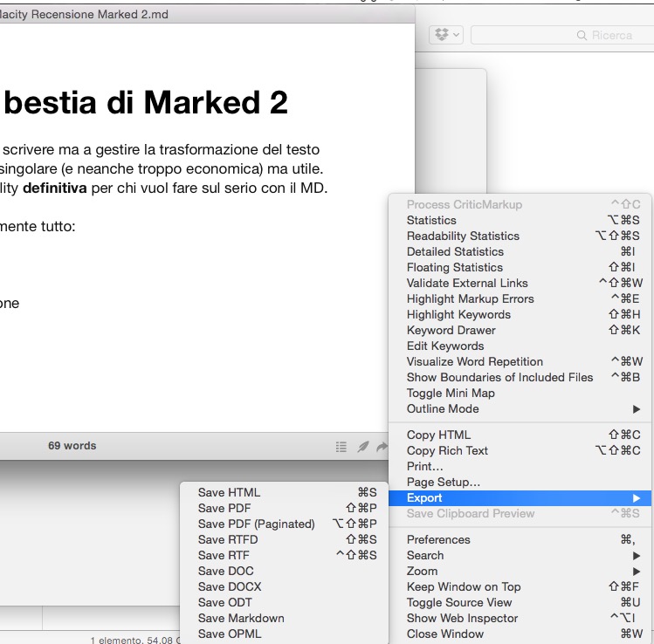Open Page Setup…
Viewport: 654px width, 644px height.
click(x=520, y=483)
